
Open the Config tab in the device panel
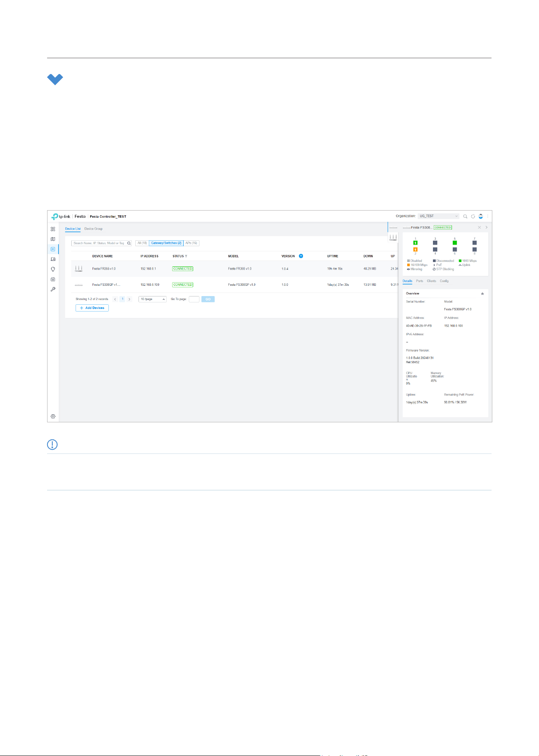pyautogui.click(x=444, y=281)
